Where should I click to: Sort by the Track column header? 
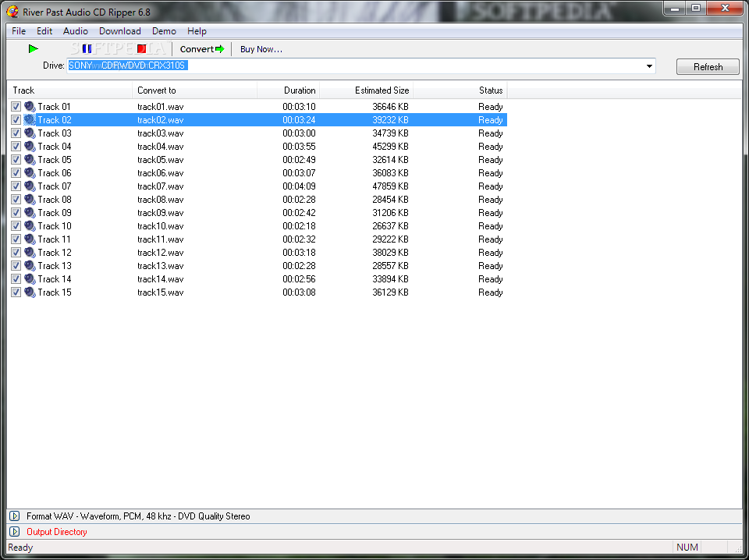point(69,90)
